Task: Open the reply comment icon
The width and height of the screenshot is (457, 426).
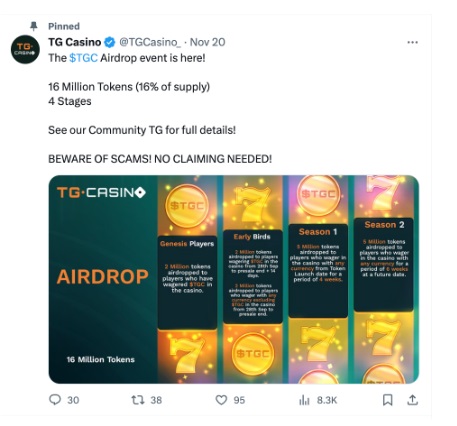Action: (x=55, y=400)
